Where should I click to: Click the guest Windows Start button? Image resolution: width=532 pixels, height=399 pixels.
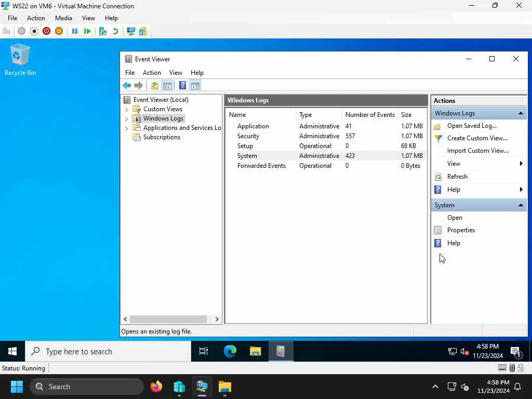[12, 351]
